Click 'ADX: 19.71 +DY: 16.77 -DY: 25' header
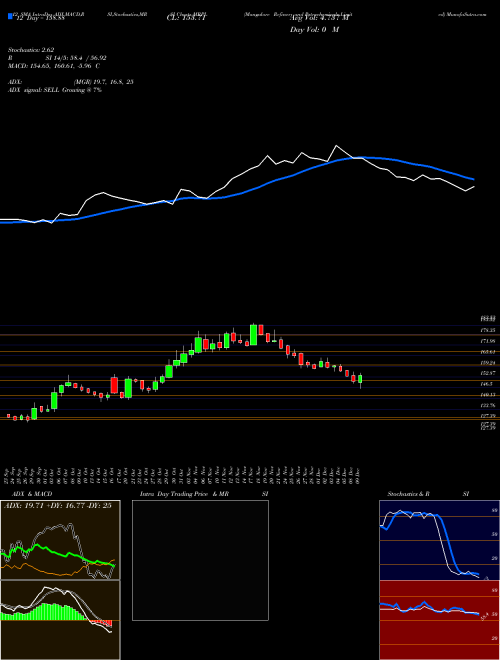 (57, 506)
